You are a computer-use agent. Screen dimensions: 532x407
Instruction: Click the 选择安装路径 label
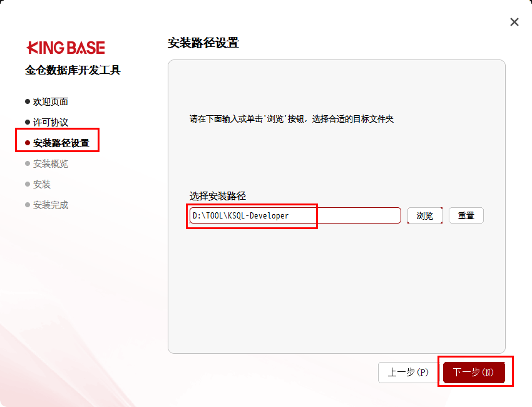click(218, 196)
